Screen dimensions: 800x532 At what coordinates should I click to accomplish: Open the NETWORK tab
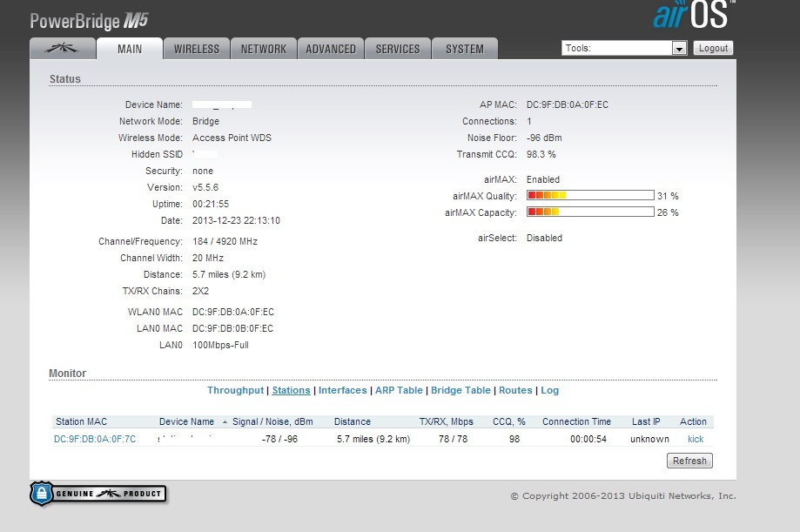pos(264,49)
